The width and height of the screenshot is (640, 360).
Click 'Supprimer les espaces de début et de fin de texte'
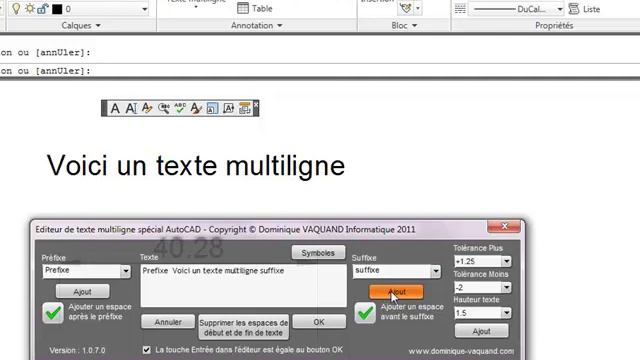pyautogui.click(x=243, y=327)
